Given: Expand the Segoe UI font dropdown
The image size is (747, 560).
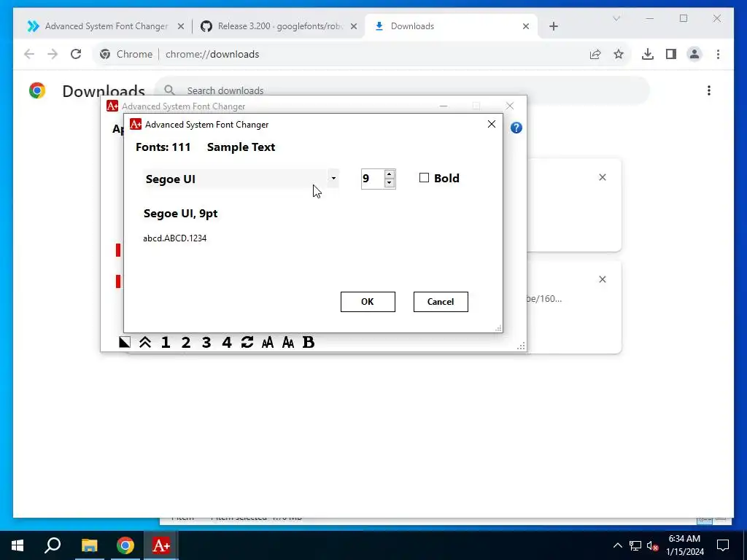Looking at the screenshot, I should (333, 179).
